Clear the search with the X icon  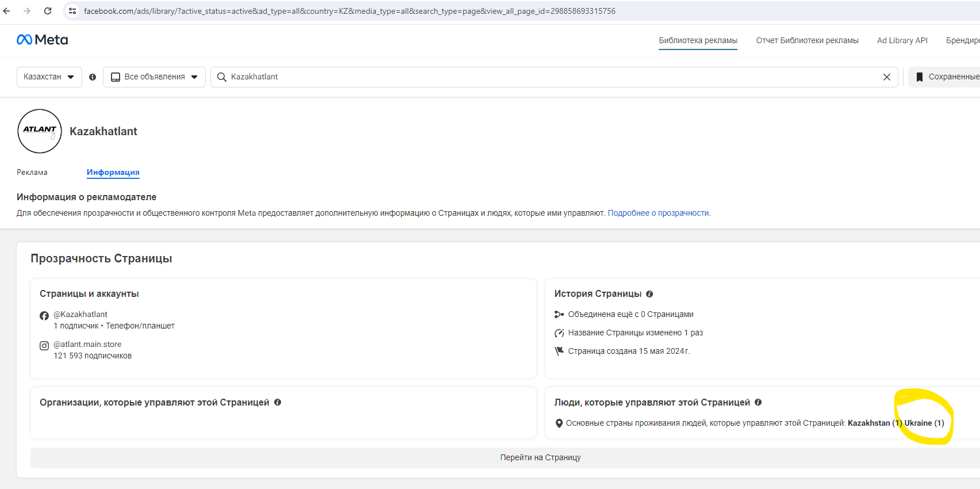pyautogui.click(x=886, y=77)
